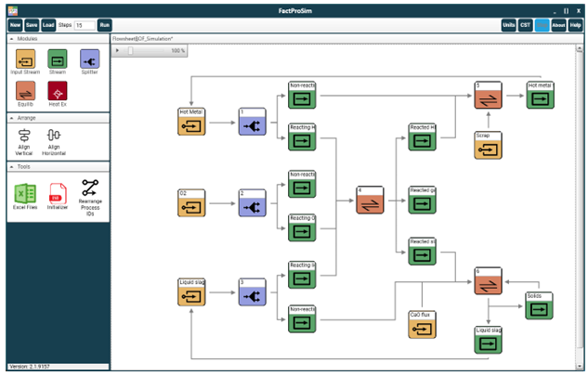This screenshot has width=588, height=376.
Task: Adjust the flowsheet zoom slider
Action: click(130, 50)
